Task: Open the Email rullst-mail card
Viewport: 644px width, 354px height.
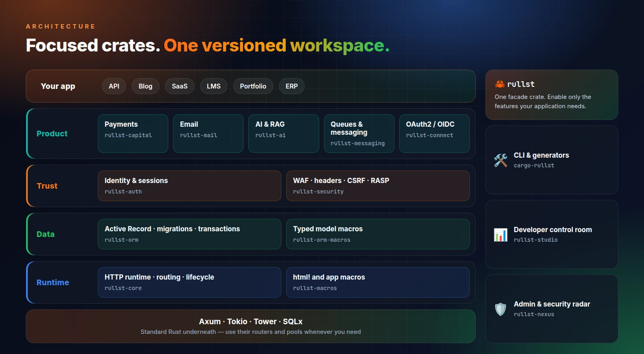Action: tap(208, 134)
